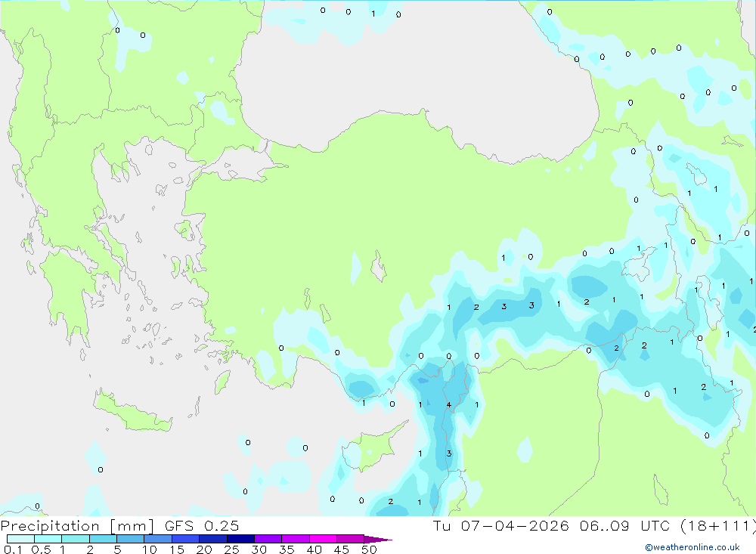The width and height of the screenshot is (756, 554).
Task: Click the 0.1–0.5 mm palest legend swatch
Action: click(x=20, y=539)
